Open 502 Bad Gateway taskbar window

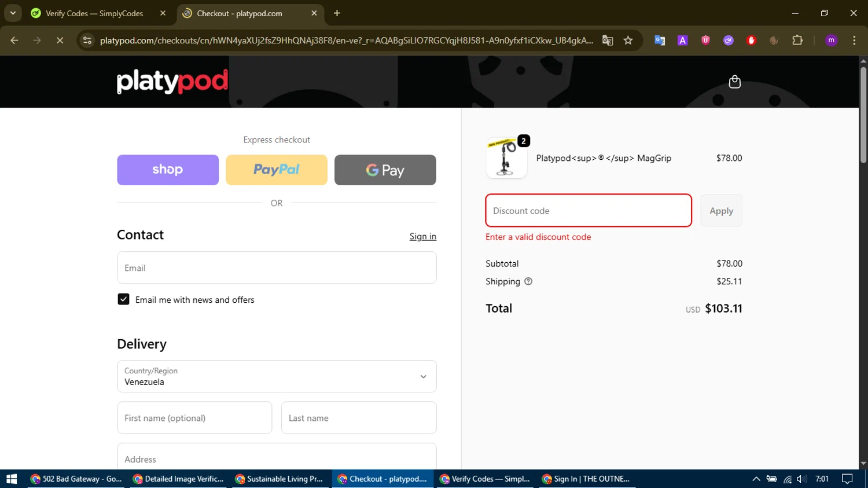pos(76,479)
